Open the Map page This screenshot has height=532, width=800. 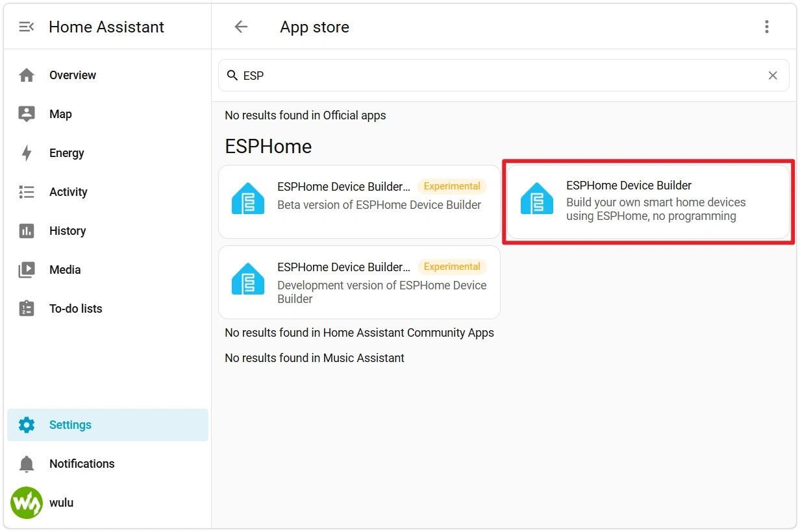(108, 114)
